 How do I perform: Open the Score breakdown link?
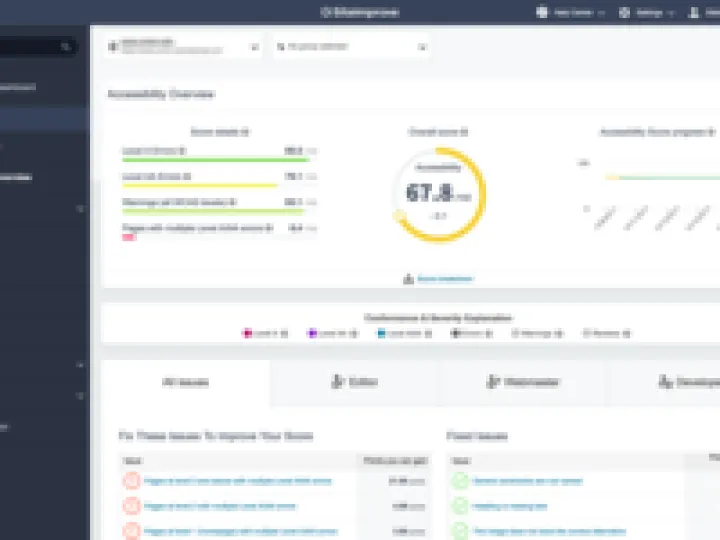446,279
